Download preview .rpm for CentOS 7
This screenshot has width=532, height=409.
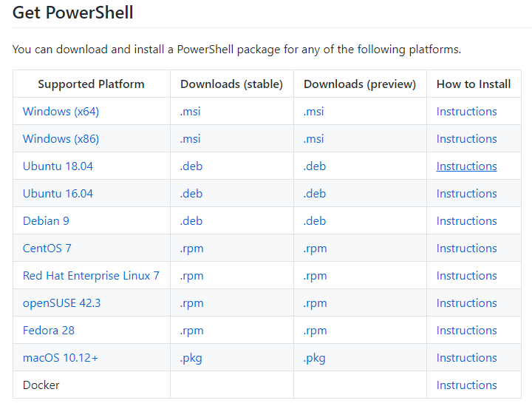[x=316, y=249]
